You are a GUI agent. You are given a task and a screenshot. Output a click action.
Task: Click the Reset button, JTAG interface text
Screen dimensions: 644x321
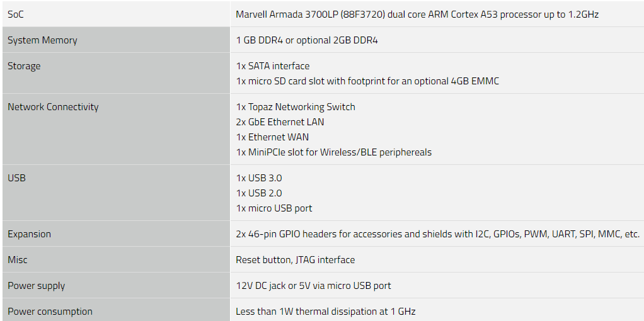(x=296, y=260)
